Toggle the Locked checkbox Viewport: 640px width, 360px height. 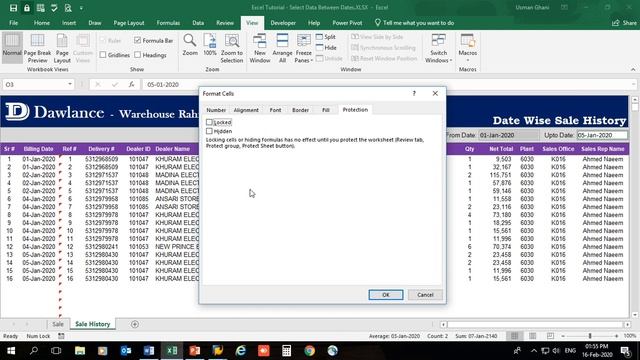(x=209, y=122)
